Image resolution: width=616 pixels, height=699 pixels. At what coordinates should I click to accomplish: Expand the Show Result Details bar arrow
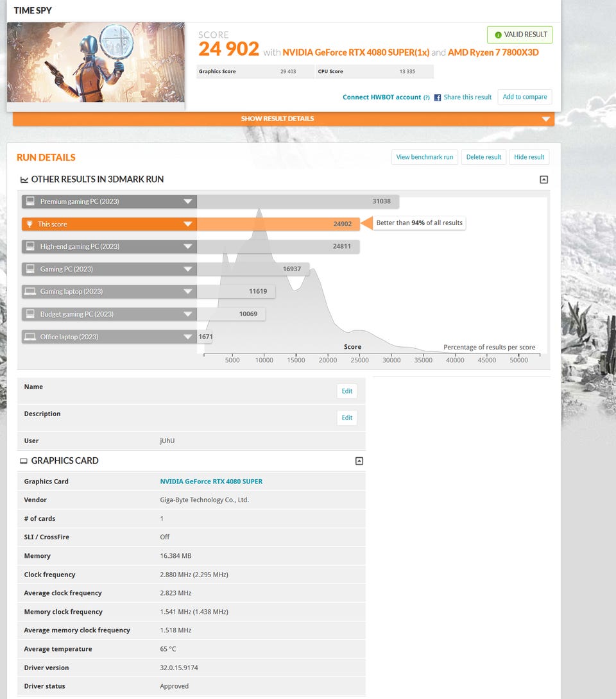(x=545, y=119)
